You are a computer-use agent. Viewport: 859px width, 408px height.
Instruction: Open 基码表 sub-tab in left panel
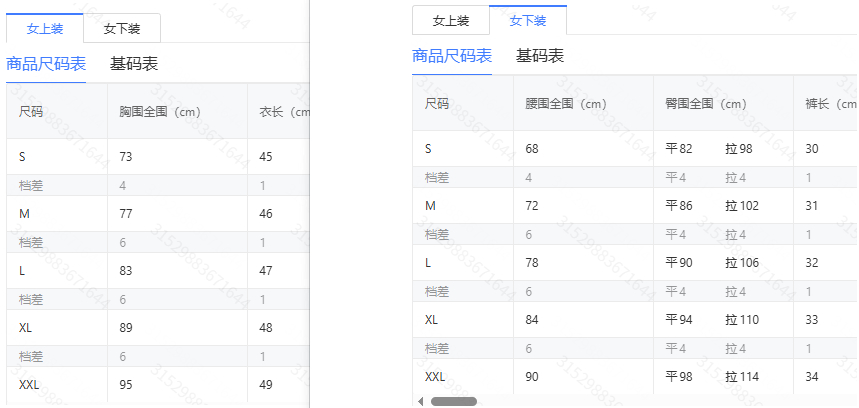(134, 64)
